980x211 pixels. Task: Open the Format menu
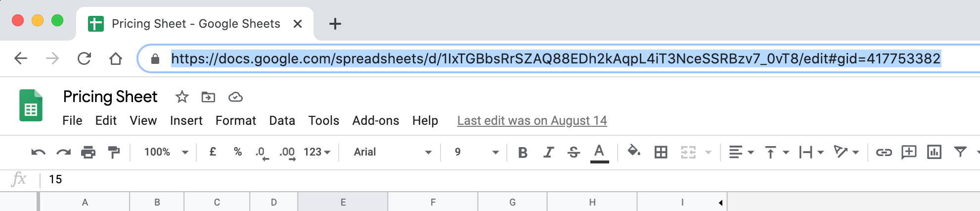point(235,120)
